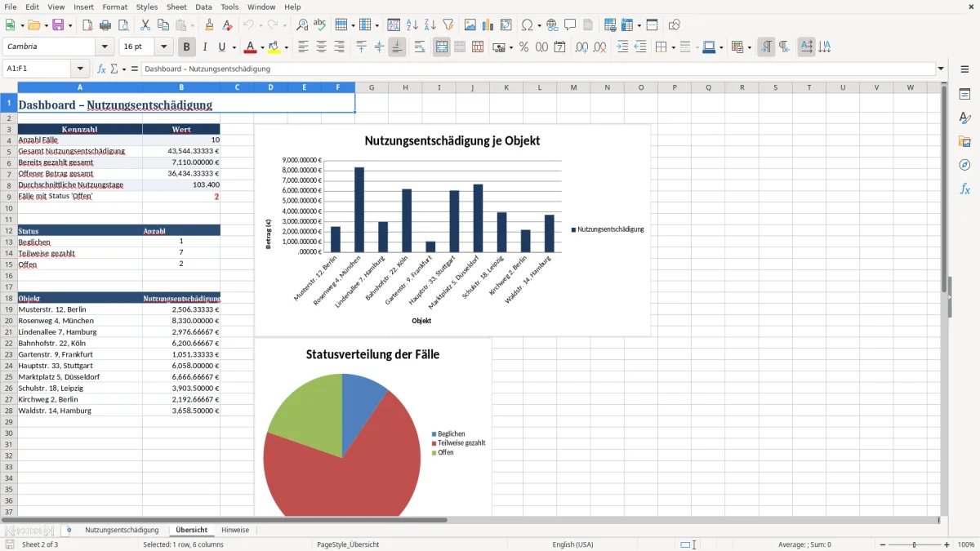The height and width of the screenshot is (551, 980).
Task: Open the Borders dropdown arrow
Action: tap(672, 47)
